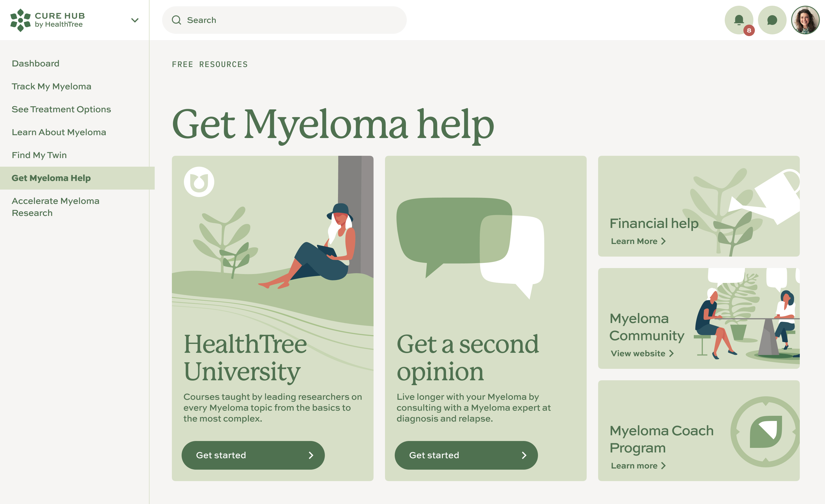This screenshot has width=825, height=504.
Task: Click the chevron beside Financial help Learn More
Action: coord(663,241)
